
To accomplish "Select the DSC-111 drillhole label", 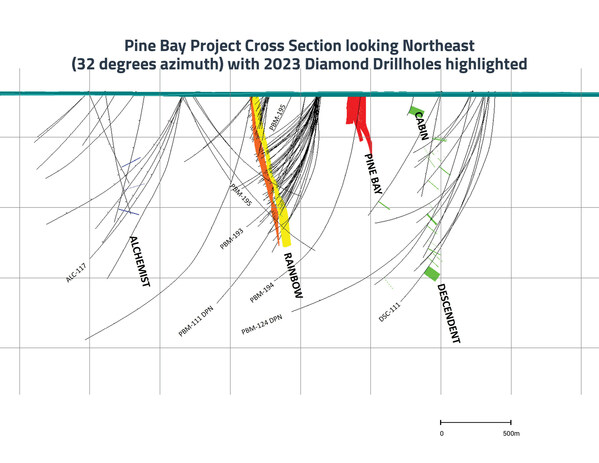I will [389, 312].
